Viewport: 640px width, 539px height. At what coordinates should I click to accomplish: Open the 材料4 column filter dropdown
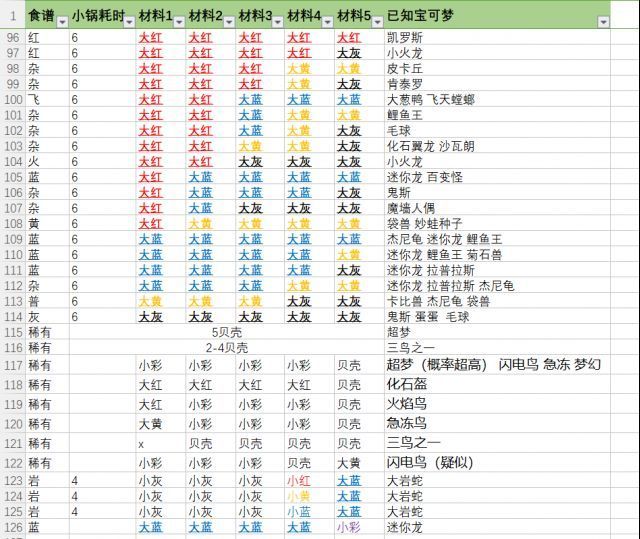coord(327,22)
